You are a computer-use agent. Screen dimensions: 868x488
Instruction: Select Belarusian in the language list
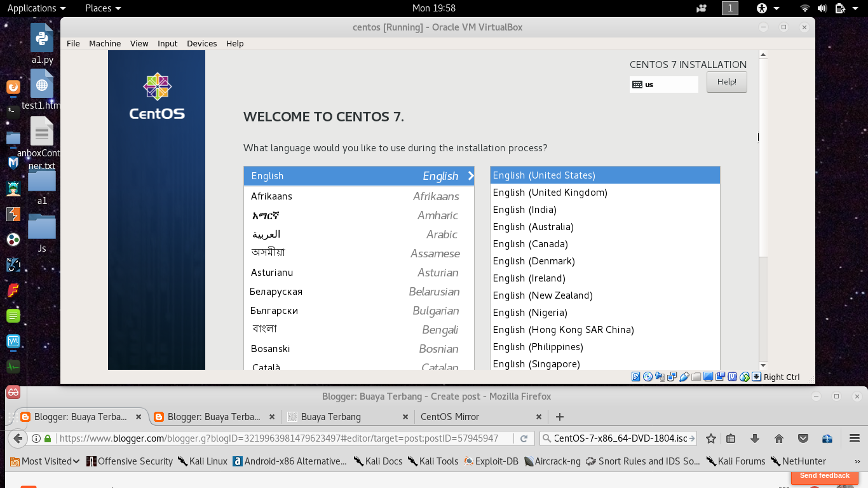click(359, 292)
